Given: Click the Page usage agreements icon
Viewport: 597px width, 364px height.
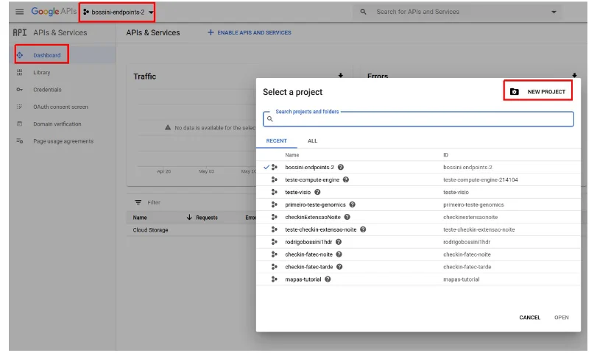Looking at the screenshot, I should pyautogui.click(x=20, y=141).
